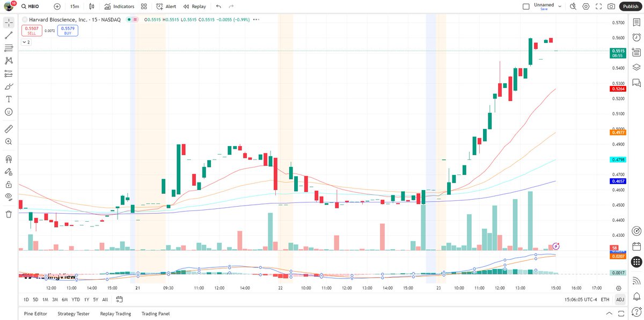
Task: Toggle magnet mode in left toolbar
Action: coord(9,159)
